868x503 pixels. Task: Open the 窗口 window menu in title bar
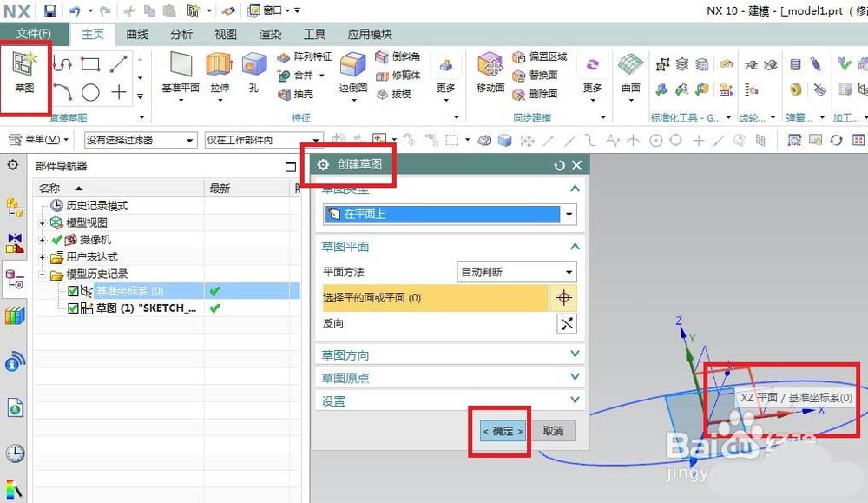click(270, 10)
